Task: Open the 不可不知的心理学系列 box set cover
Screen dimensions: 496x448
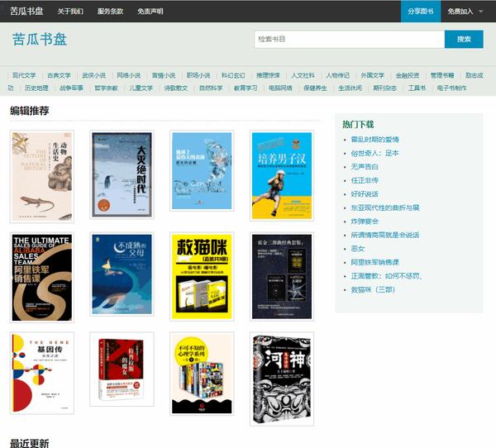Action: [202, 374]
